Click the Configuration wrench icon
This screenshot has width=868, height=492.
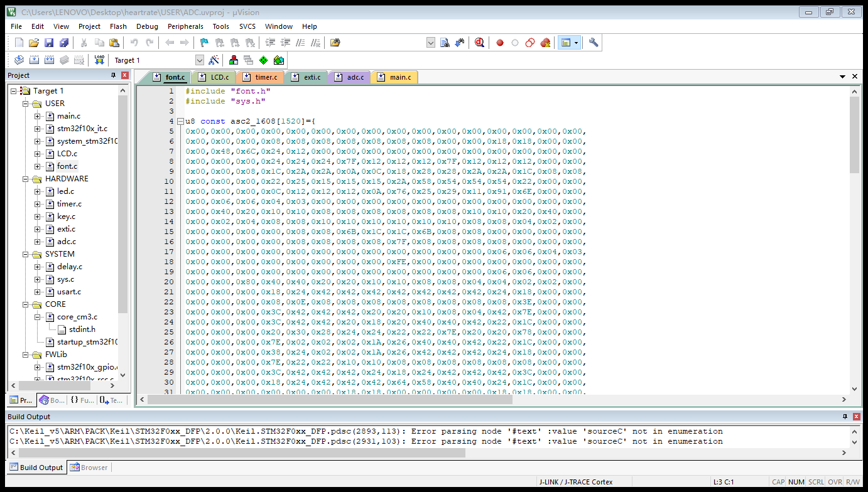point(593,43)
